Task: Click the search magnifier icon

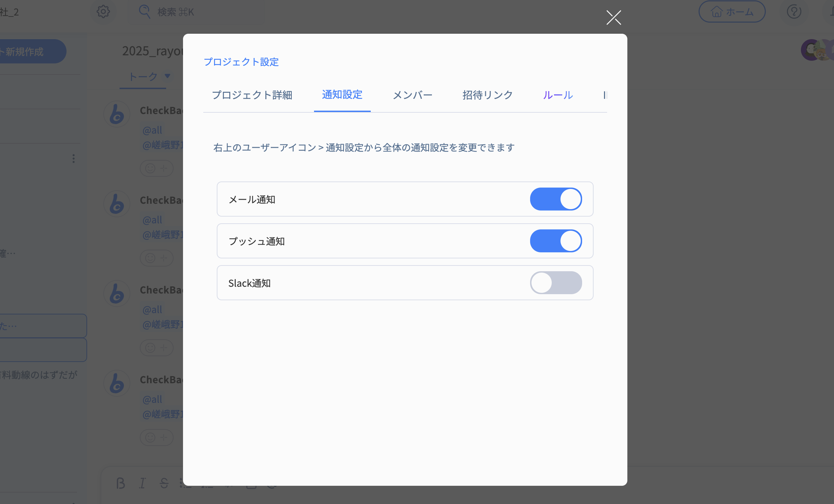Action: point(145,12)
